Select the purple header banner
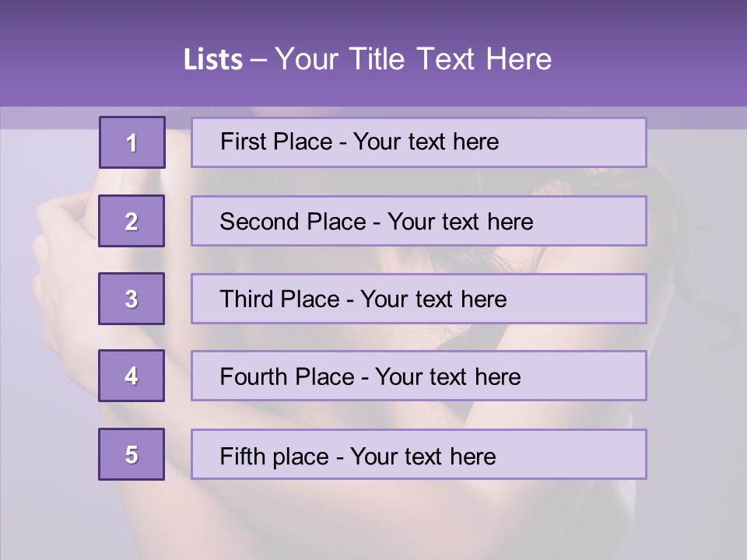This screenshot has height=560, width=747. coord(373,54)
